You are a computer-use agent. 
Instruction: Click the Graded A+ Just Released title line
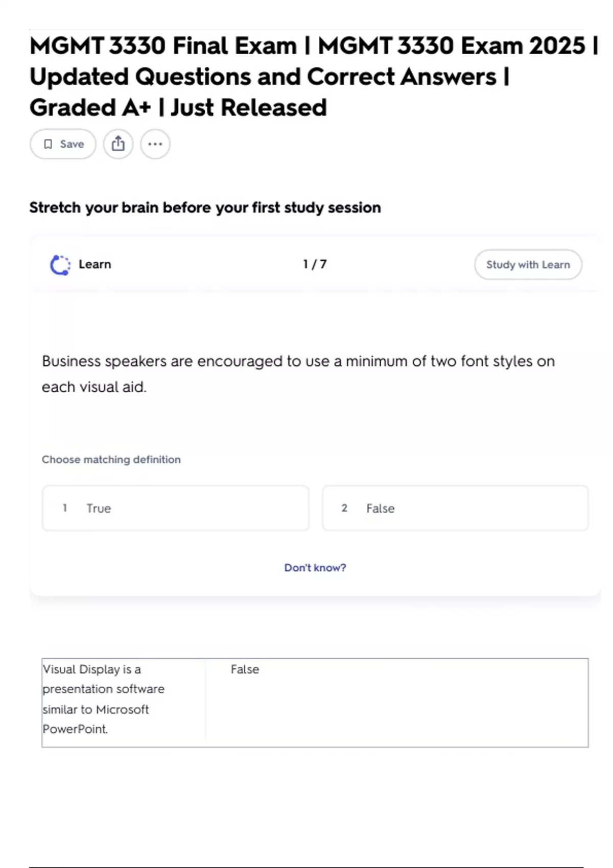(178, 108)
